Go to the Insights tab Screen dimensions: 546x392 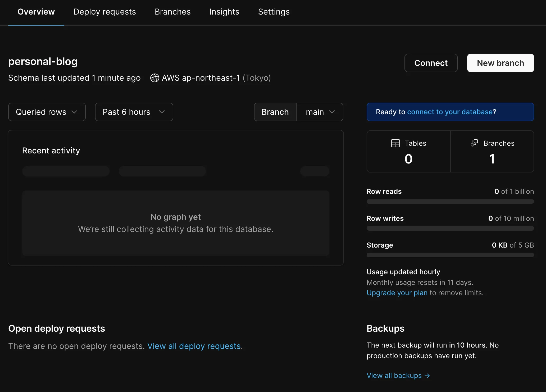coord(224,12)
